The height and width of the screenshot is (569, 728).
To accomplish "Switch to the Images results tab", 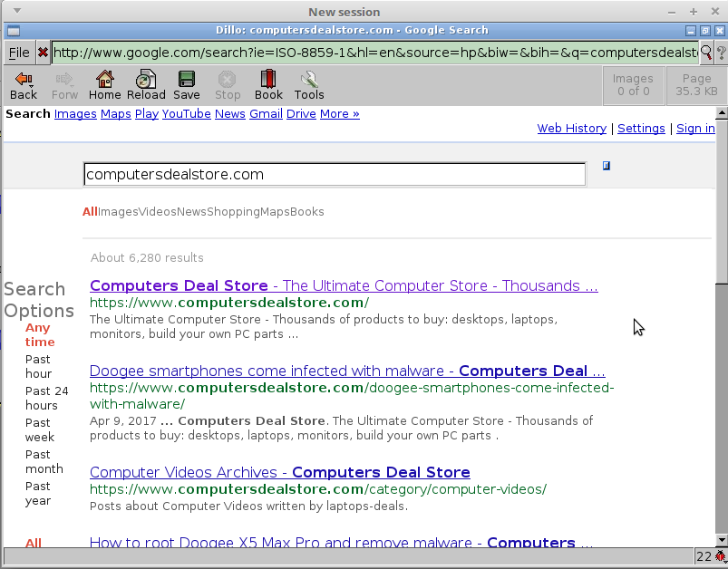I will [118, 212].
